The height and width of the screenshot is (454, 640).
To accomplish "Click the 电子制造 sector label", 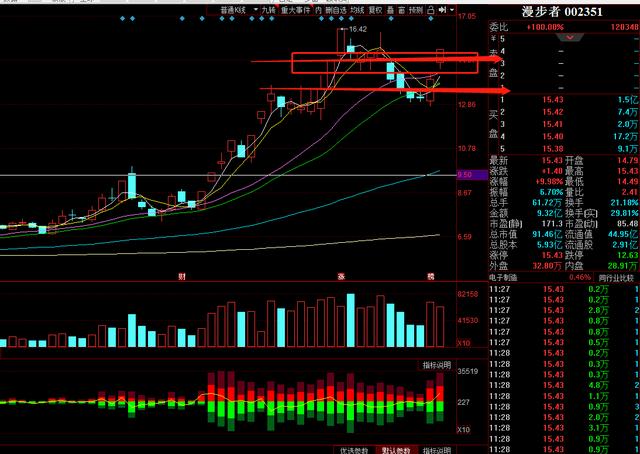I will click(503, 278).
